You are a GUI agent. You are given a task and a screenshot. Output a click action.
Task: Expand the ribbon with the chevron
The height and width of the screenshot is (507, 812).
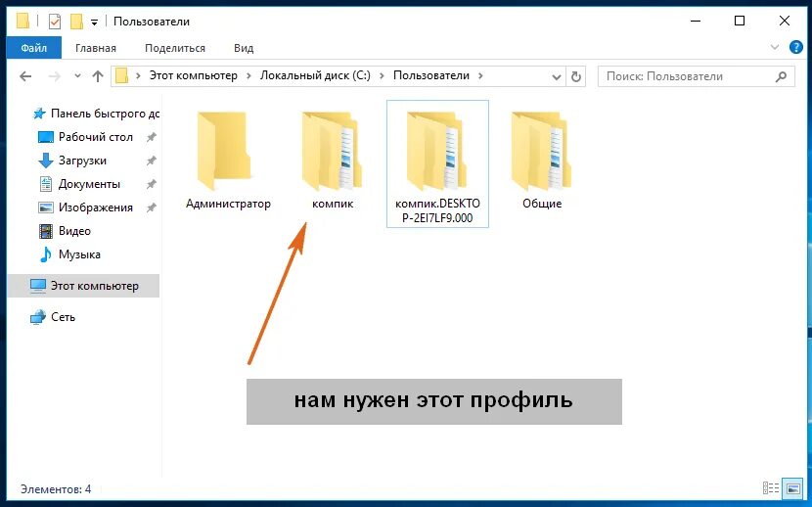click(775, 48)
